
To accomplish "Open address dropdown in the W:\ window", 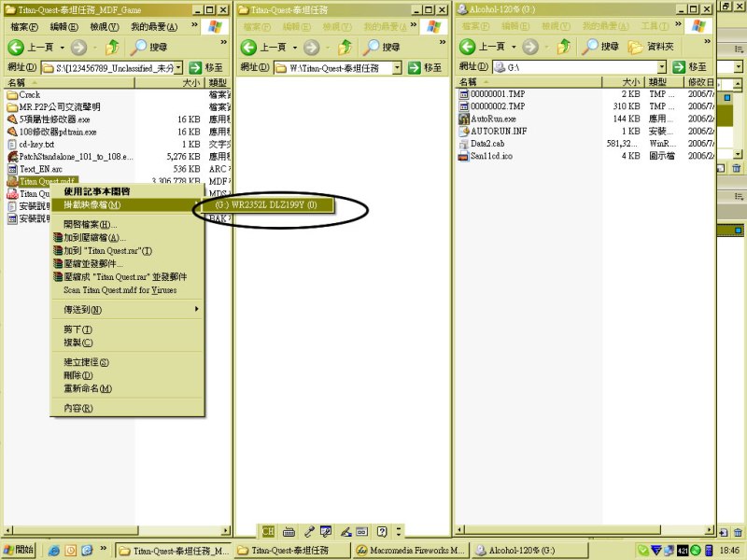I will (x=397, y=68).
